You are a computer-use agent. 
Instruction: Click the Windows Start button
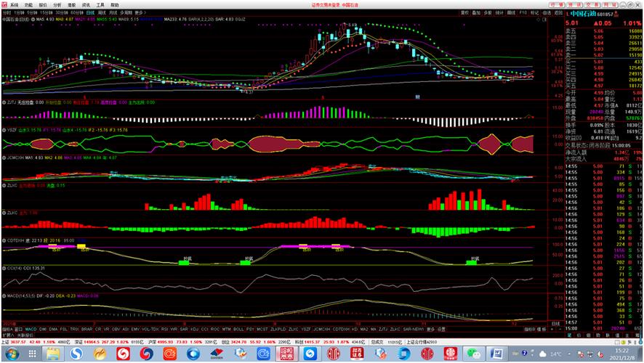[9, 353]
